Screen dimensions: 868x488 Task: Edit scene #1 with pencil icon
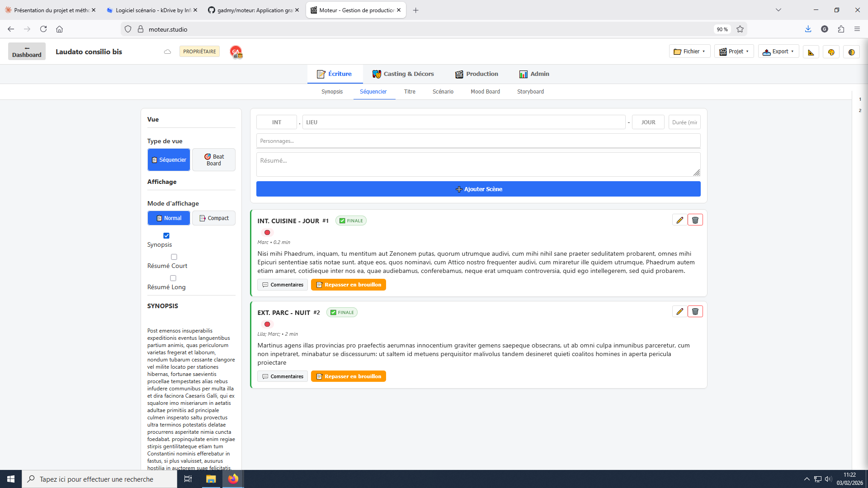click(x=679, y=220)
